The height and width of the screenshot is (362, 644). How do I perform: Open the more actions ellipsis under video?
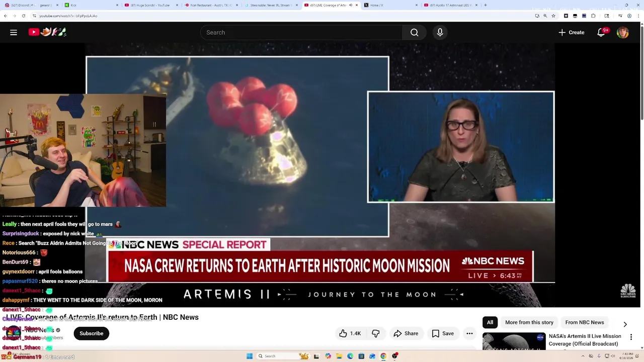(469, 333)
